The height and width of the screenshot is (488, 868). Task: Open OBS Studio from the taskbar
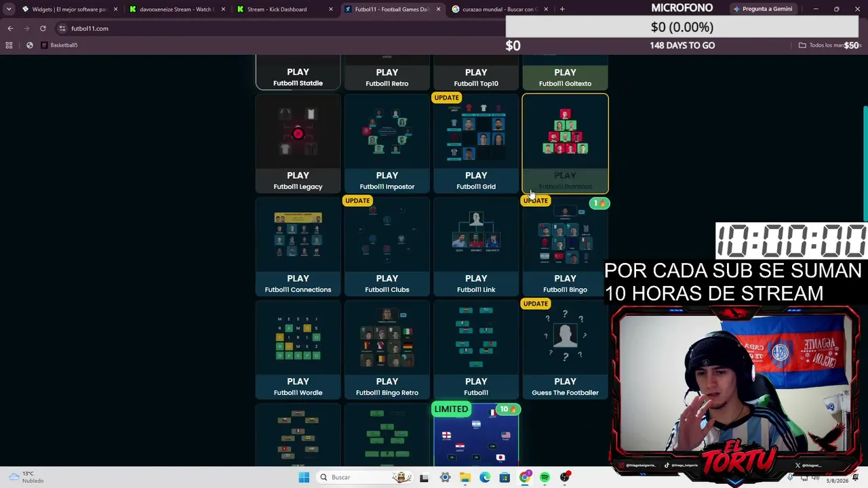(565, 477)
